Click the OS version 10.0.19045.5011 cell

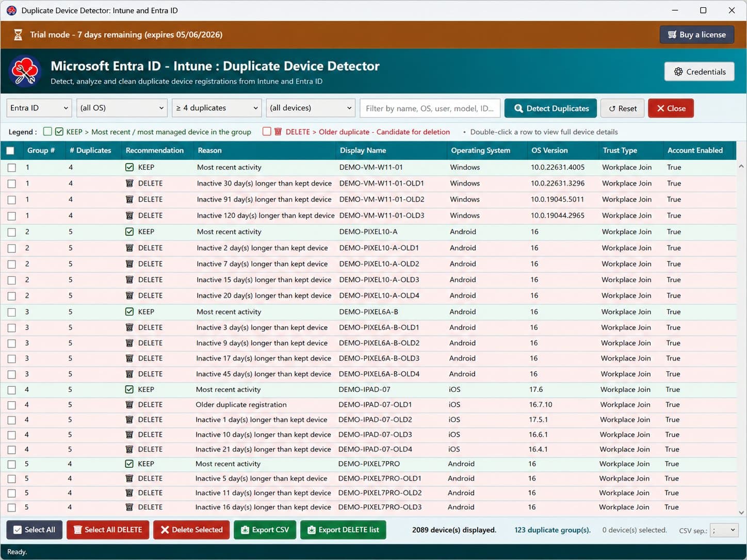pos(557,200)
